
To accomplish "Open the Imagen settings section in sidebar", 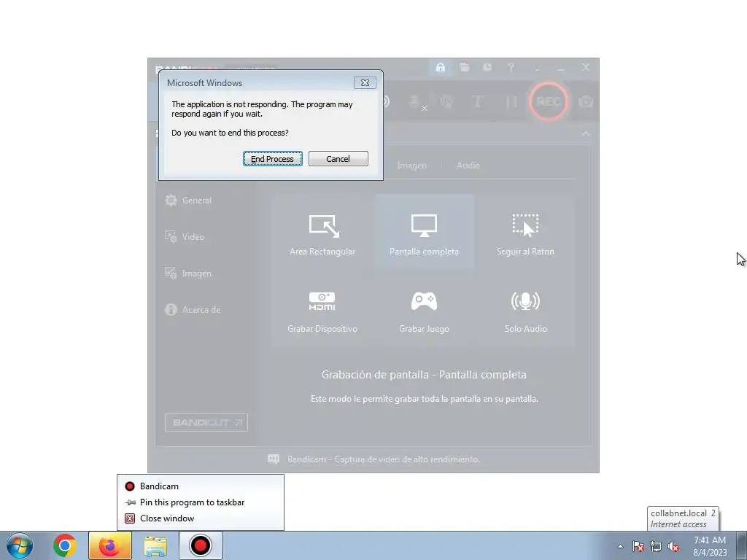I will tap(188, 273).
